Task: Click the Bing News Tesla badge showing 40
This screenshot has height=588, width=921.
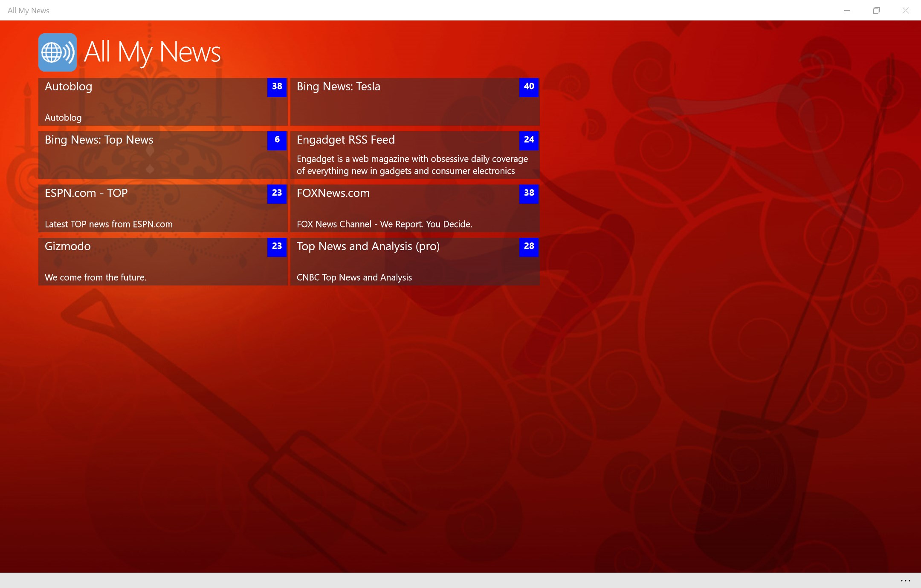Action: pyautogui.click(x=529, y=87)
